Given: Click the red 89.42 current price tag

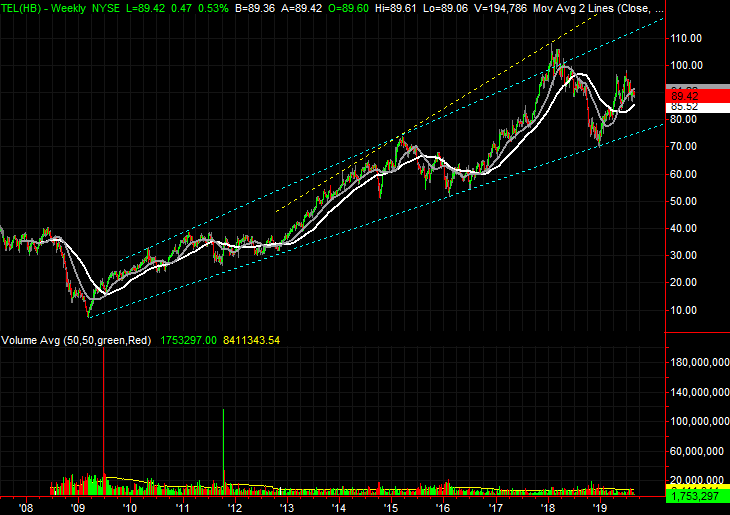Looking at the screenshot, I should (x=697, y=96).
